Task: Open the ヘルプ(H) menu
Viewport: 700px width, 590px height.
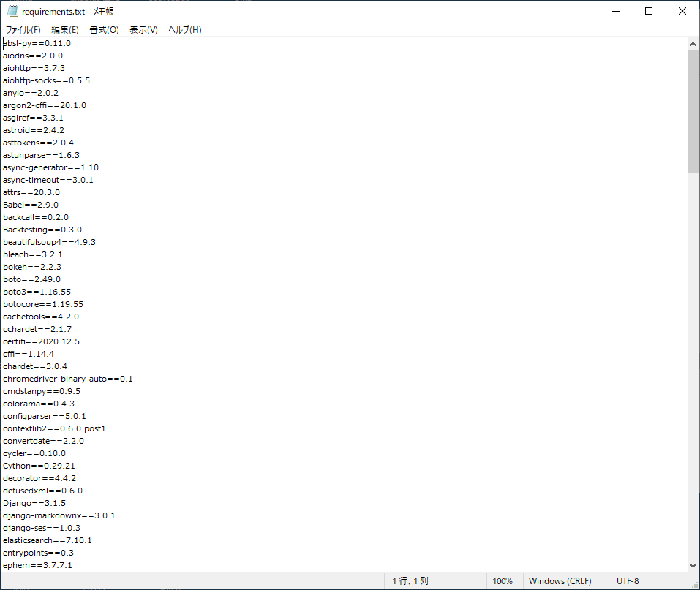Action: [x=185, y=30]
